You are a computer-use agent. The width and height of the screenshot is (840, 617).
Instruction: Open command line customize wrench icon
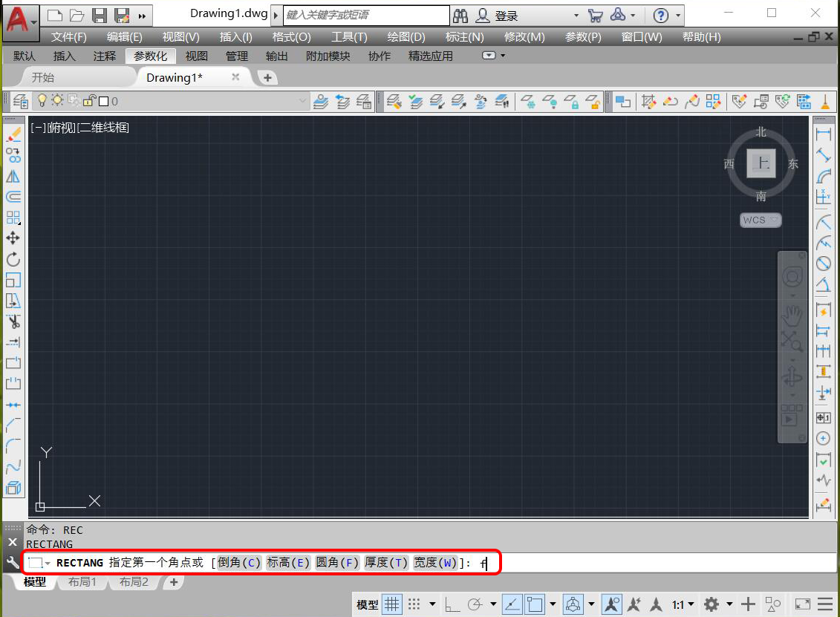(x=13, y=562)
